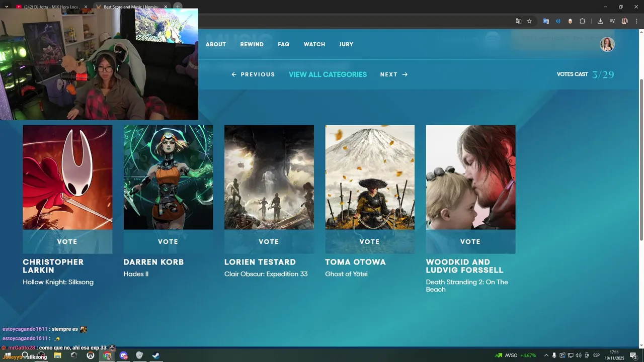The image size is (644, 362).
Task: Open the Unity icon in the taskbar
Action: click(74, 355)
